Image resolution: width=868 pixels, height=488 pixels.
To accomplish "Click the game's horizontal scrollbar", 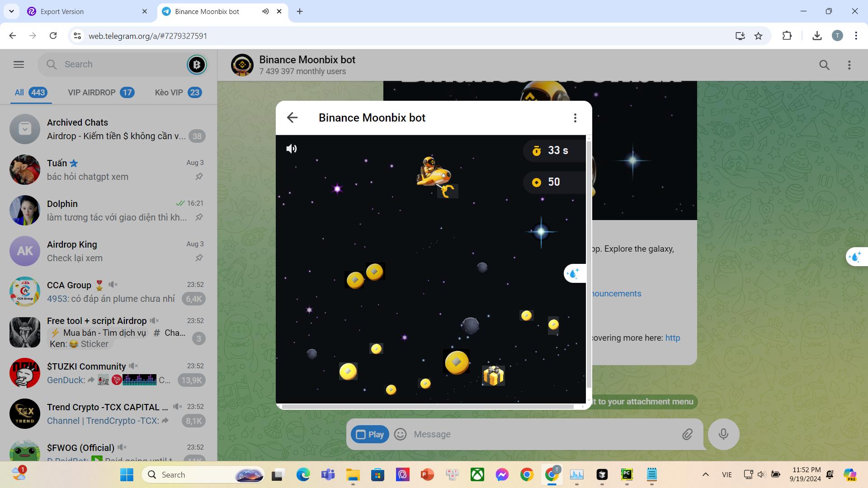I will tap(428, 407).
